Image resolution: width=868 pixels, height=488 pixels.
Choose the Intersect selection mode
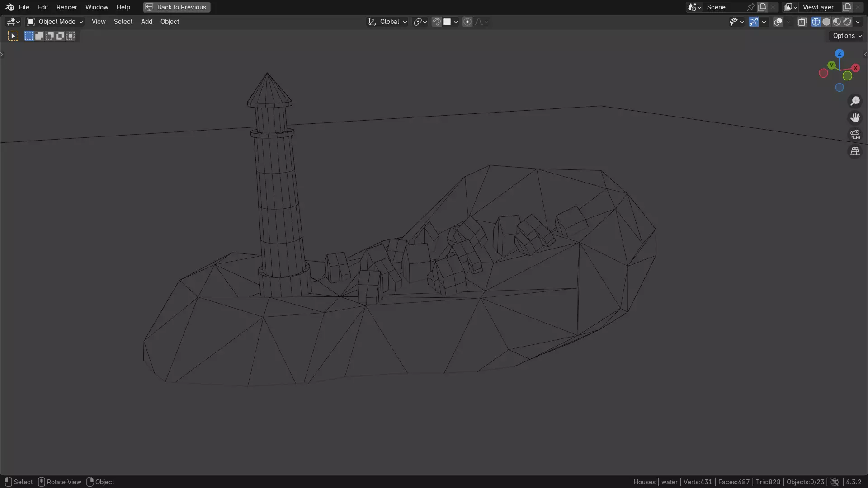tap(71, 36)
